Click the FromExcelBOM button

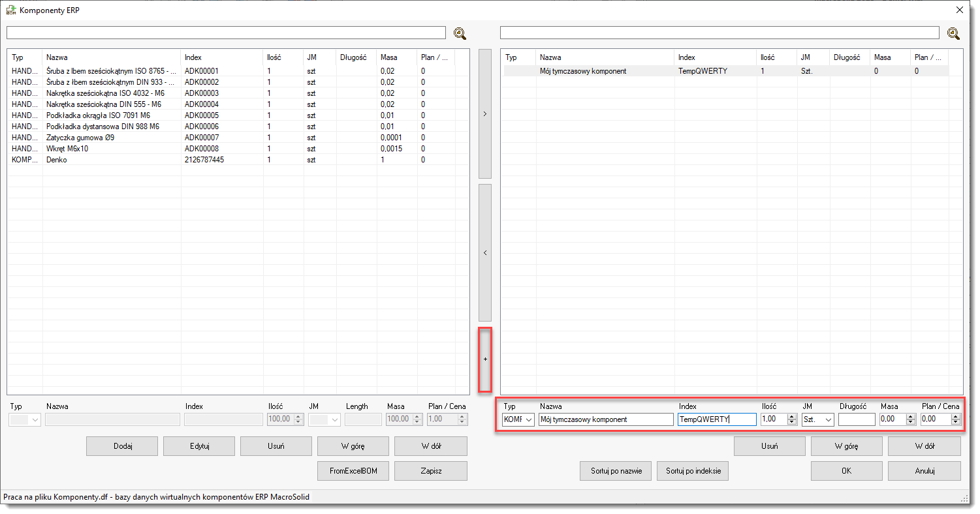click(353, 471)
